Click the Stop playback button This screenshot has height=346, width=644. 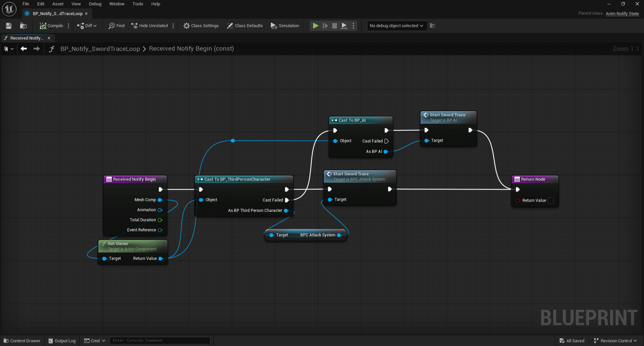(335, 26)
